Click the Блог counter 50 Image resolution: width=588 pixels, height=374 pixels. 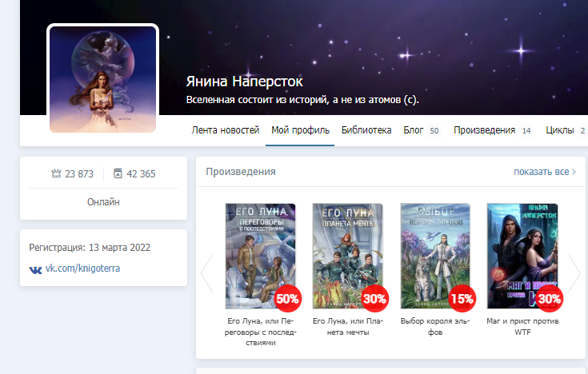(x=434, y=131)
